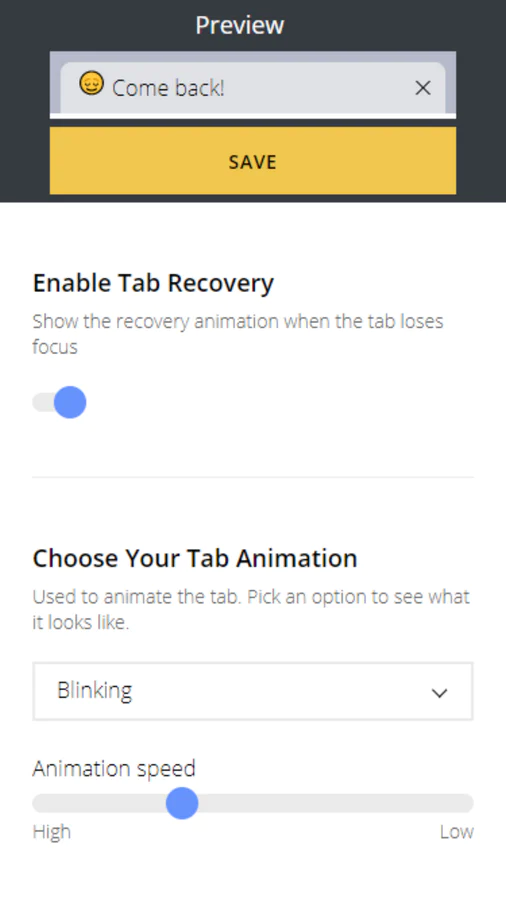Image resolution: width=506 pixels, height=900 pixels.
Task: Click the Blinking option text
Action: click(x=95, y=690)
